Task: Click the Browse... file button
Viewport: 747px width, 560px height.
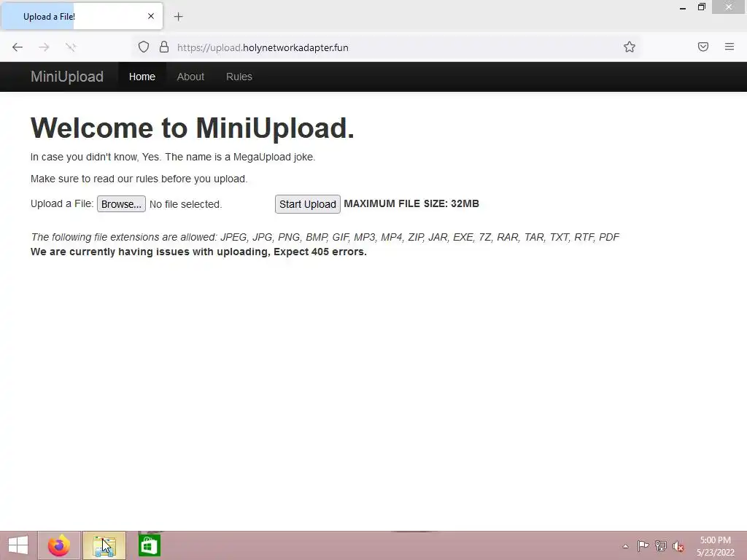Action: tap(122, 204)
